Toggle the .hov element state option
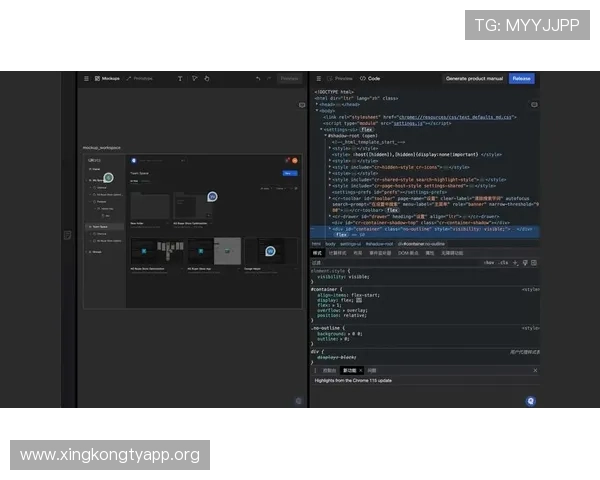Viewport: 600px width, 480px height. click(489, 262)
